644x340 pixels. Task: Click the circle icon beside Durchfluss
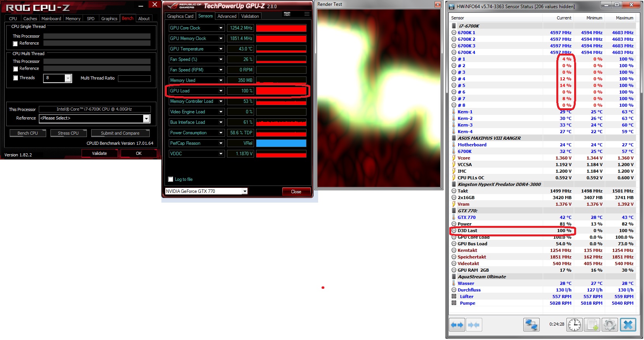pyautogui.click(x=454, y=290)
